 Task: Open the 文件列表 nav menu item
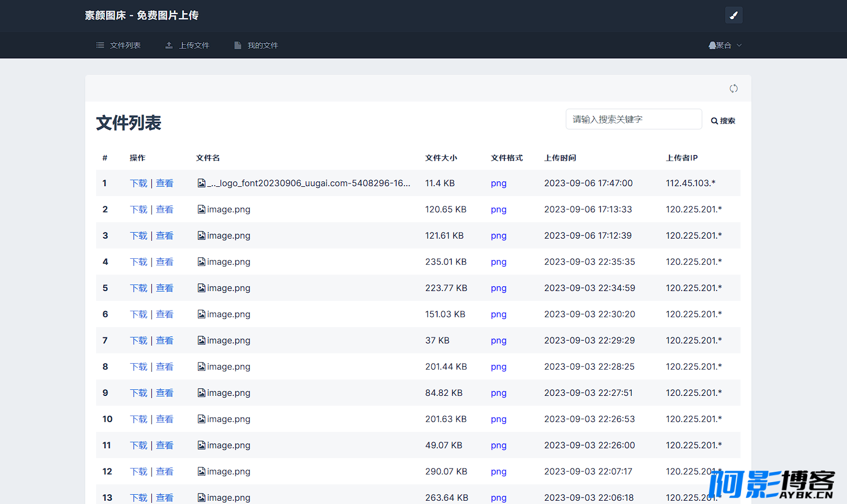pos(119,45)
